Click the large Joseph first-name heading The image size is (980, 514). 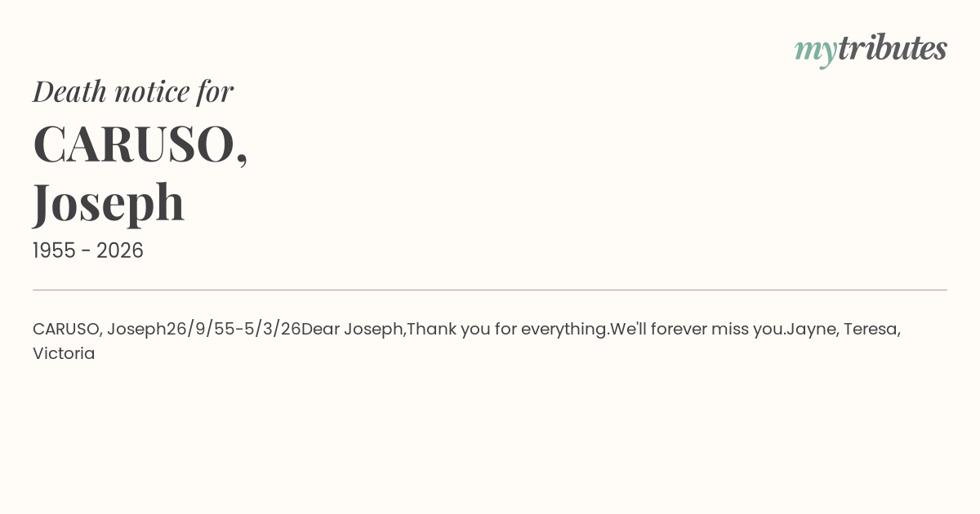pos(109,202)
